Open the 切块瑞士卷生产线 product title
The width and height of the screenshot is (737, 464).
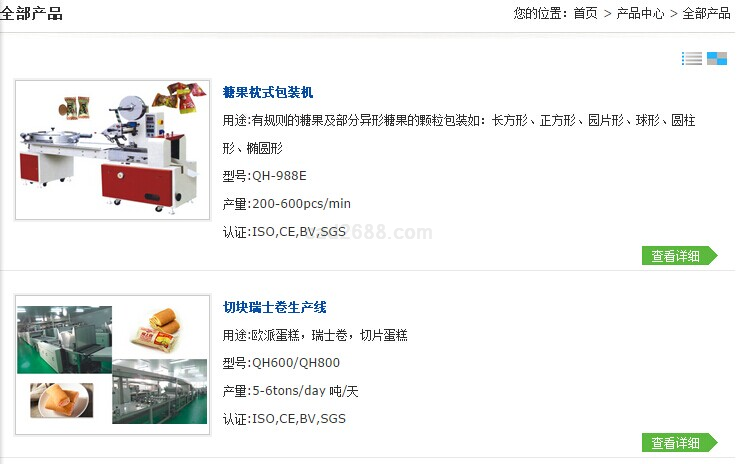point(274,307)
